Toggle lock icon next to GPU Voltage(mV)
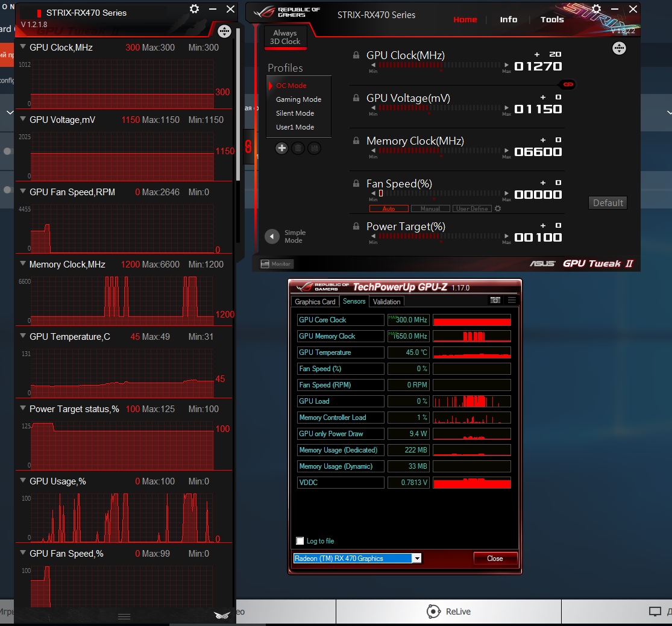 [356, 98]
